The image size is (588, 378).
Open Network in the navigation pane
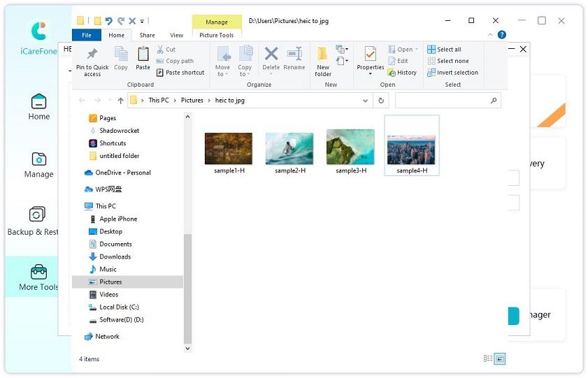[x=101, y=336]
